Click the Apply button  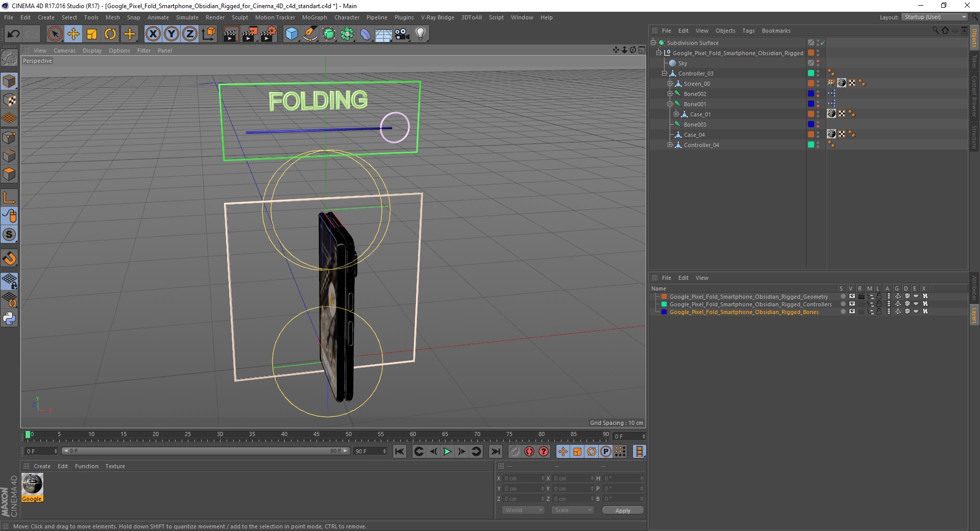pos(623,511)
